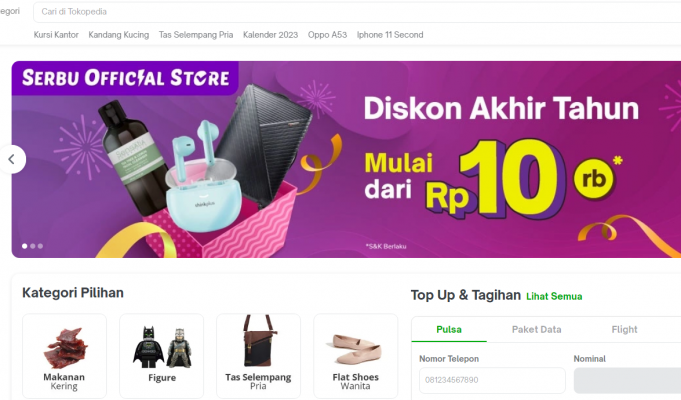Select the Kursi Kantor search suggestion
The image size is (681, 400).
coord(56,35)
